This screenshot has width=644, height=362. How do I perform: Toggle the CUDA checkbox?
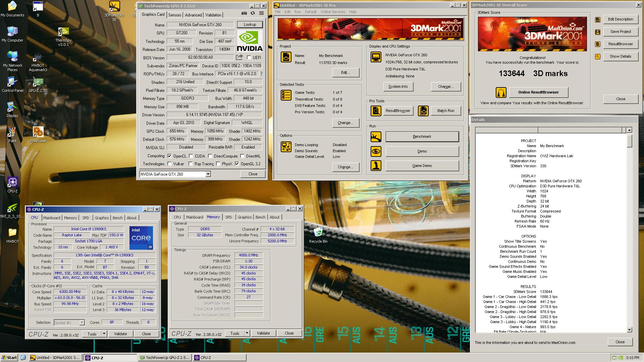pyautogui.click(x=191, y=156)
